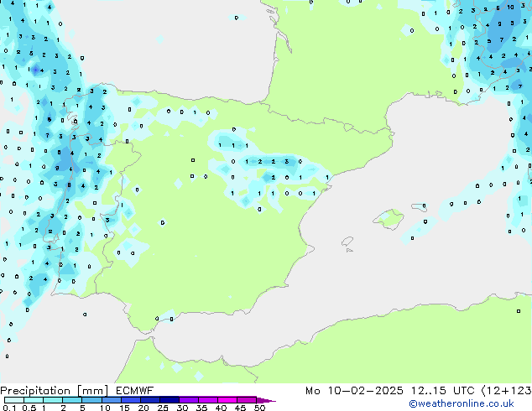Click the Mallorca island on the map

click(389, 219)
